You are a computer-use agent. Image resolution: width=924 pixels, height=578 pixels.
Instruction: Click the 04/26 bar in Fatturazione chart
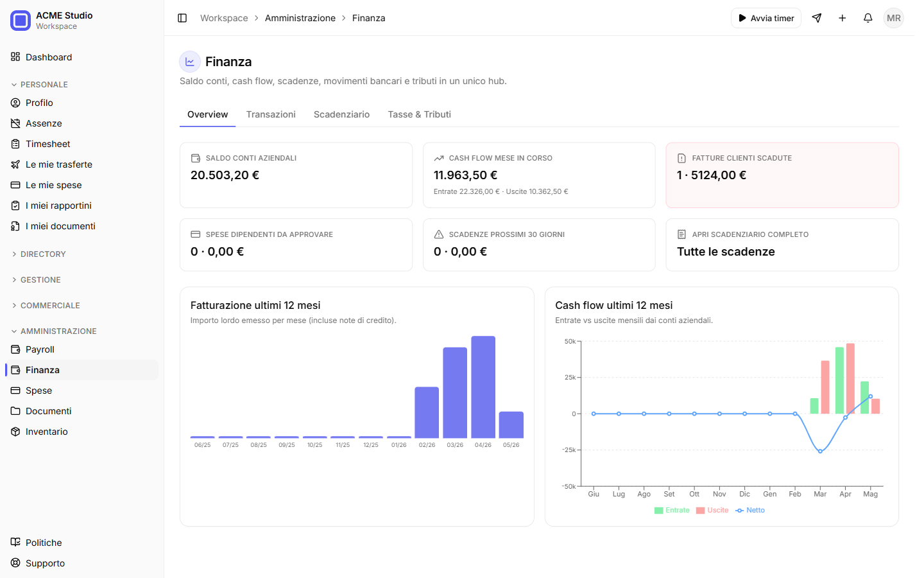click(483, 387)
